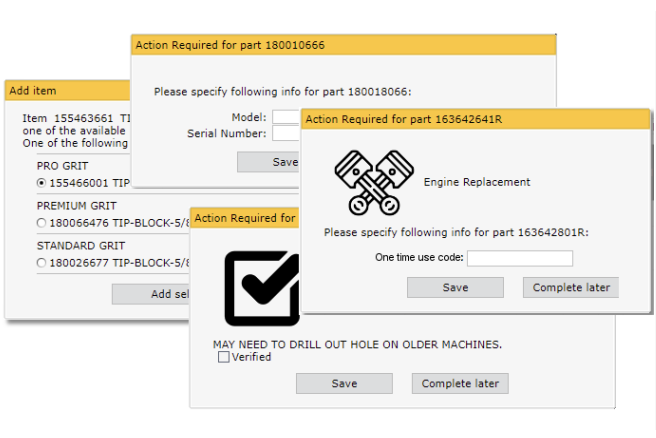Click the engine pistons icon
This screenshot has height=438, width=656.
coord(368,182)
